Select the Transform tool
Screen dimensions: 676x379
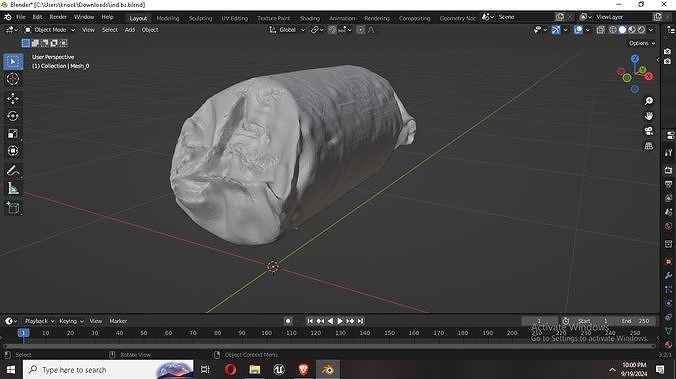coord(13,151)
